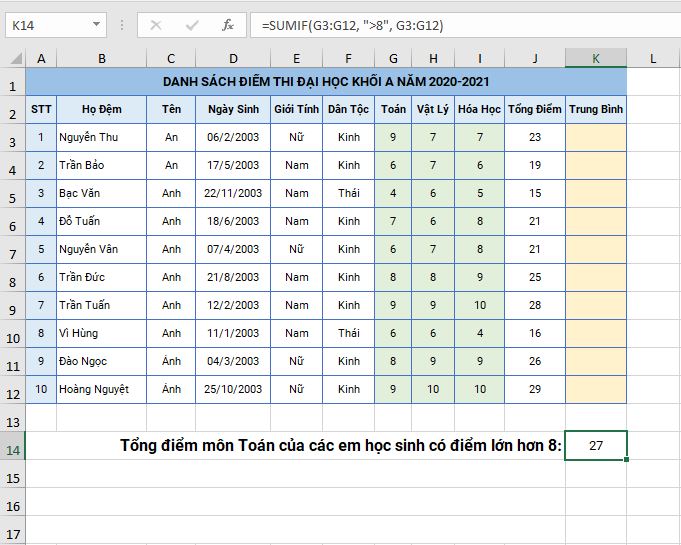Screen dimensions: 681x545
Task: Click birth date 22/11/2003
Action: [x=233, y=193]
